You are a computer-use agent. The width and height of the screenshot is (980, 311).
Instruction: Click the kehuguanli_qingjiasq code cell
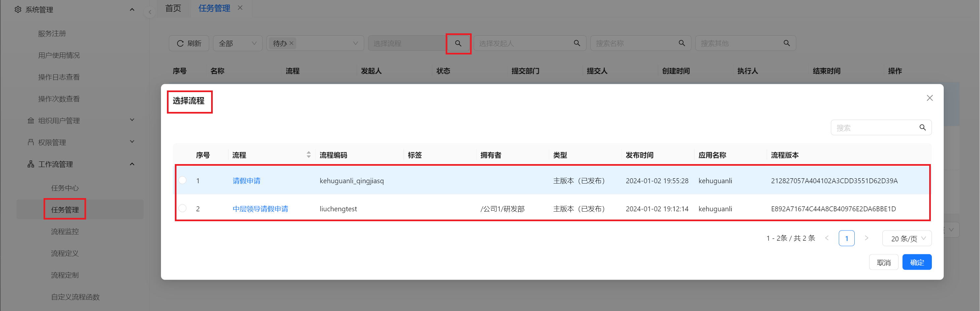[x=352, y=181]
